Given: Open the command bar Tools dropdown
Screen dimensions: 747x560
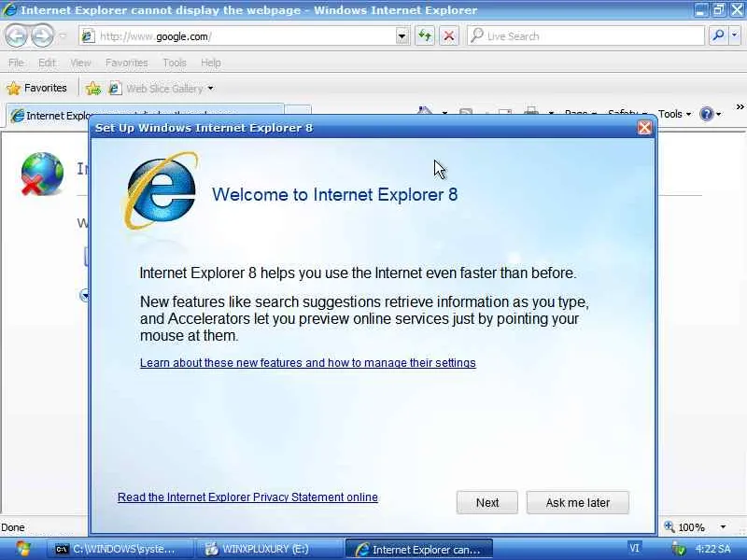Looking at the screenshot, I should coord(674,114).
